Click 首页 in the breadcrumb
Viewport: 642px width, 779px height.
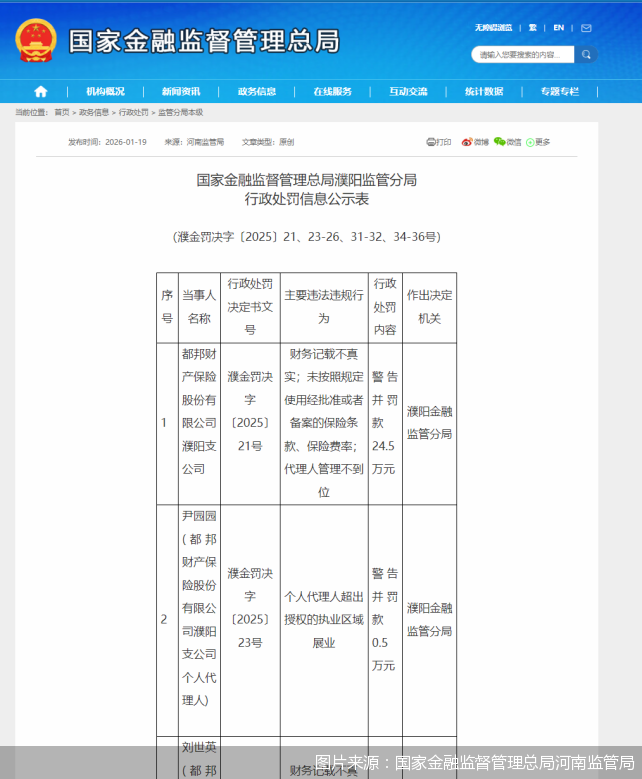click(x=62, y=112)
